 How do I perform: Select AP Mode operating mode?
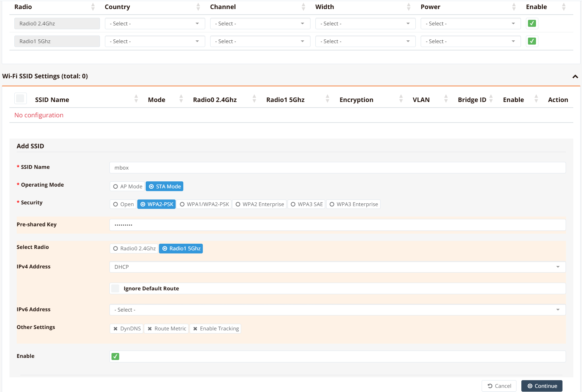tap(128, 187)
